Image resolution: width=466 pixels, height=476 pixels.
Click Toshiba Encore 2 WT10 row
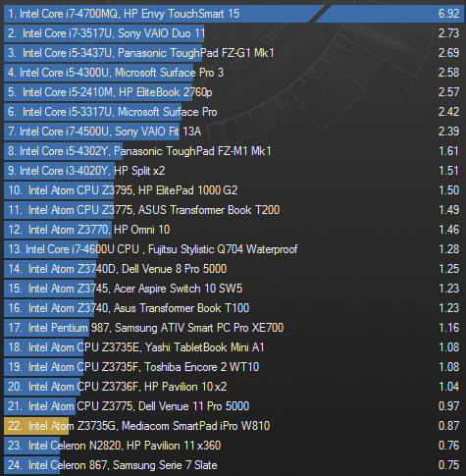click(x=233, y=367)
